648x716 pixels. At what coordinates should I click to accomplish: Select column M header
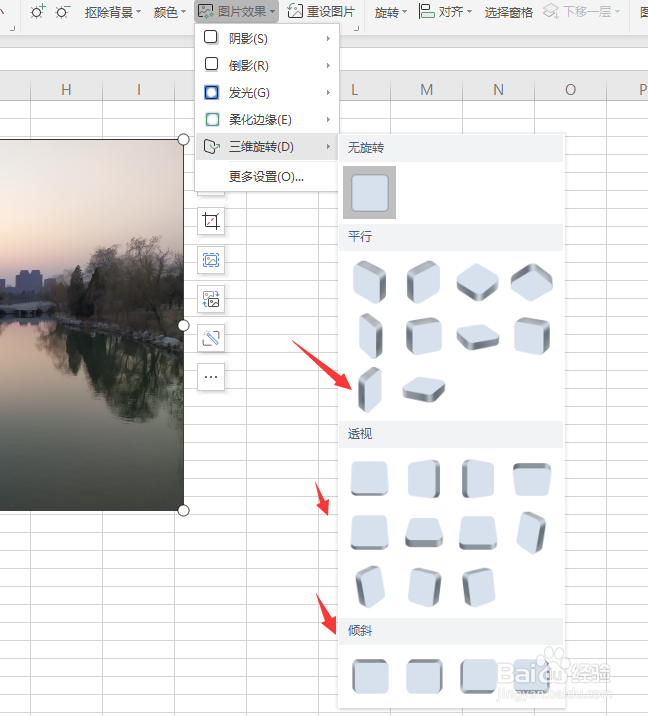427,90
